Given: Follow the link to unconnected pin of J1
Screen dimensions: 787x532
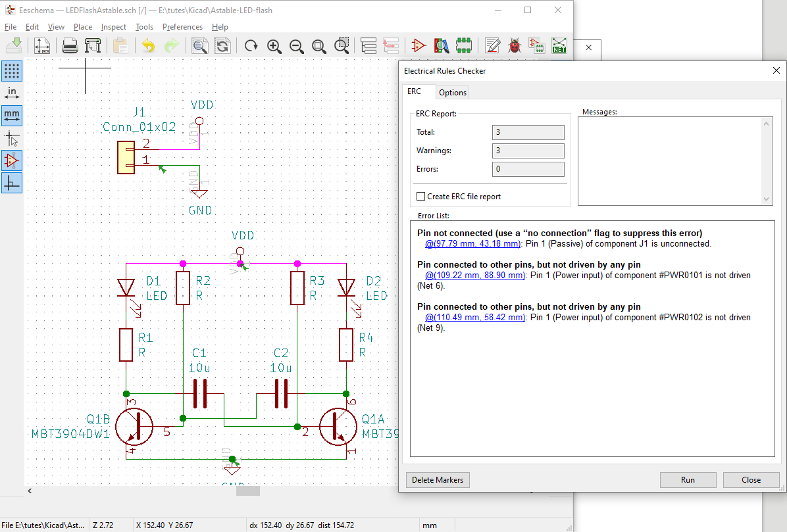Looking at the screenshot, I should click(x=472, y=243).
